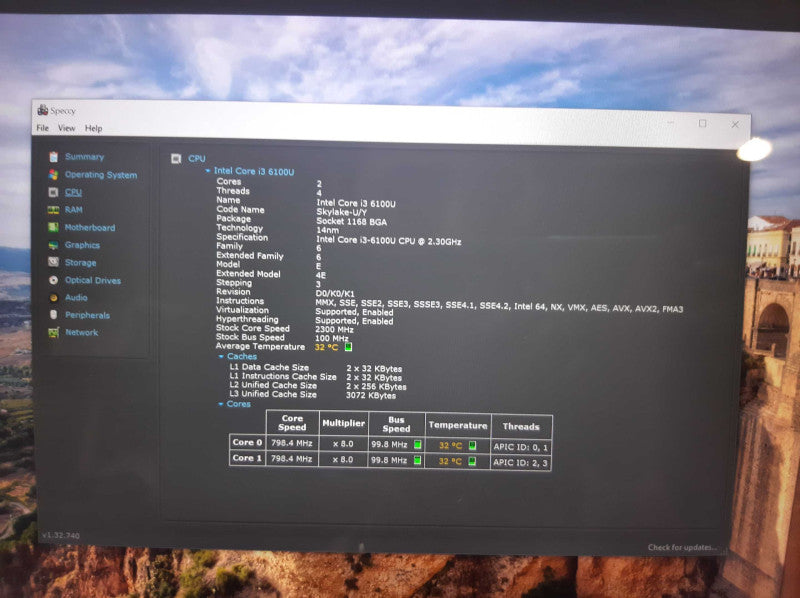Go to the Summary section
The height and width of the screenshot is (598, 800).
pos(84,157)
